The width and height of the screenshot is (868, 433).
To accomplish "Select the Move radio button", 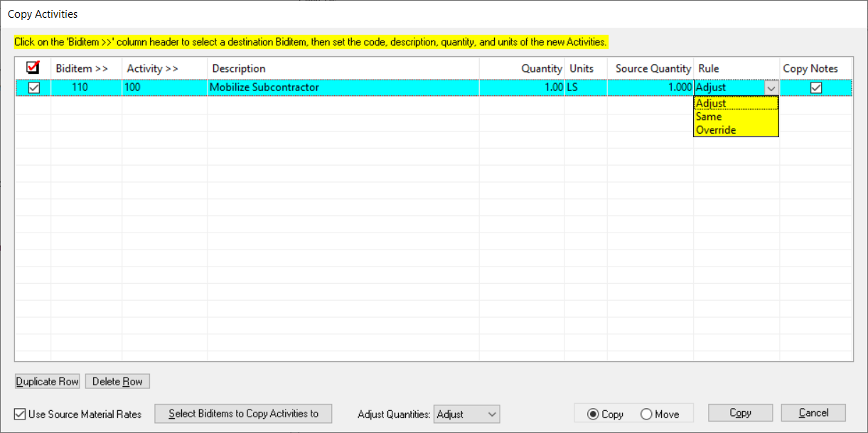I will click(646, 413).
